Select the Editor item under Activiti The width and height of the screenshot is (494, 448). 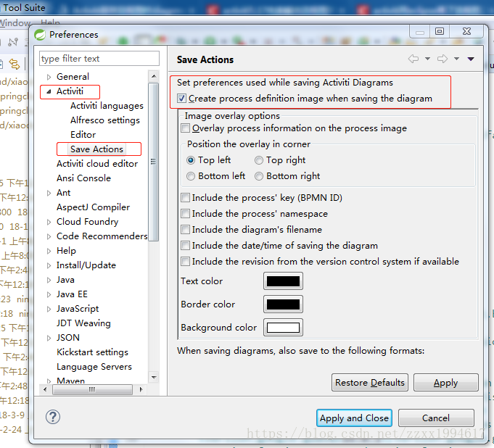click(83, 135)
